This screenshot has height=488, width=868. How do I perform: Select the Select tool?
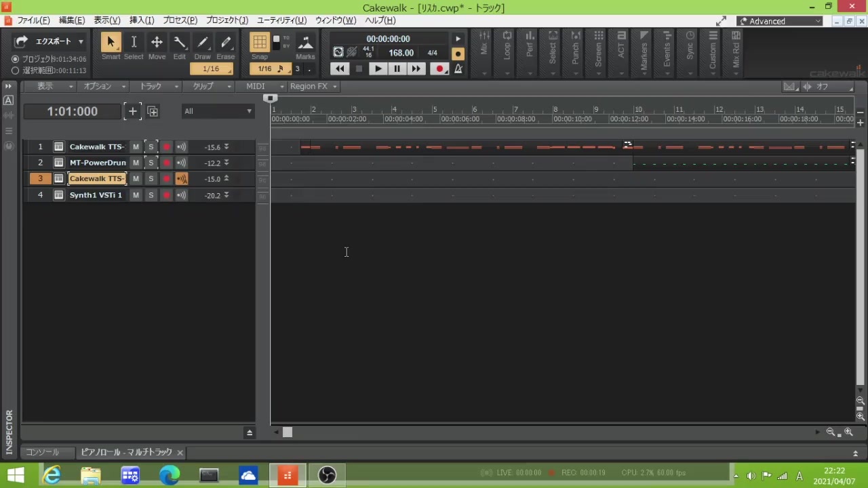pos(134,42)
